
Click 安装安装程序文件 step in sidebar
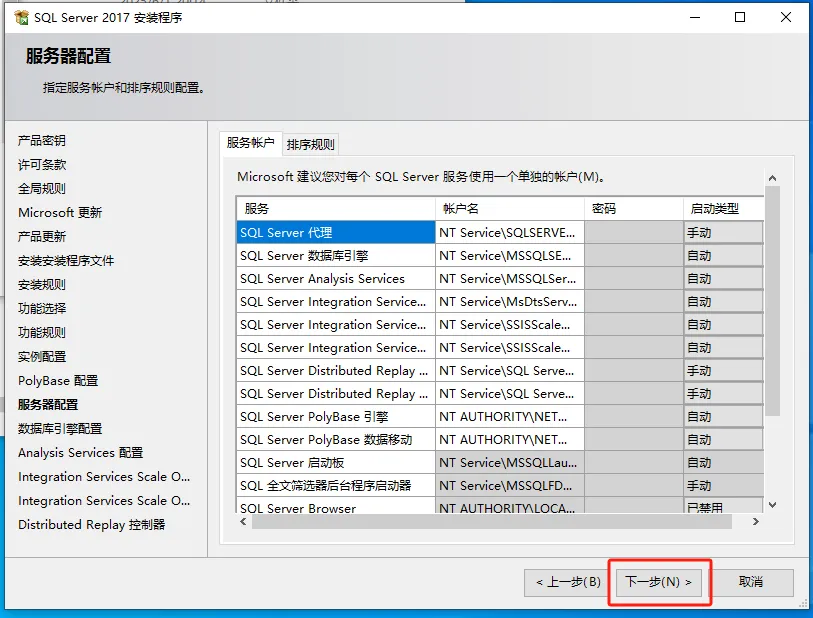coord(66,260)
